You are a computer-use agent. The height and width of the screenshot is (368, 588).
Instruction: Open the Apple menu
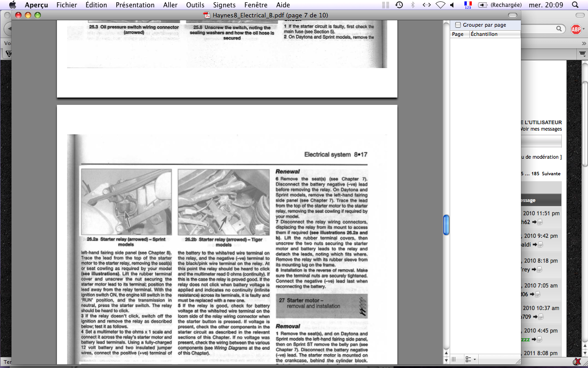pos(12,5)
